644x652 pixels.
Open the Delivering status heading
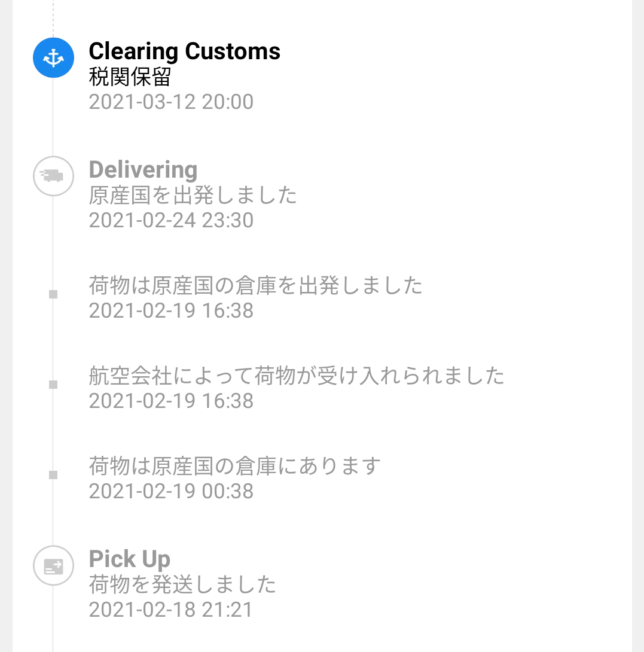(143, 170)
